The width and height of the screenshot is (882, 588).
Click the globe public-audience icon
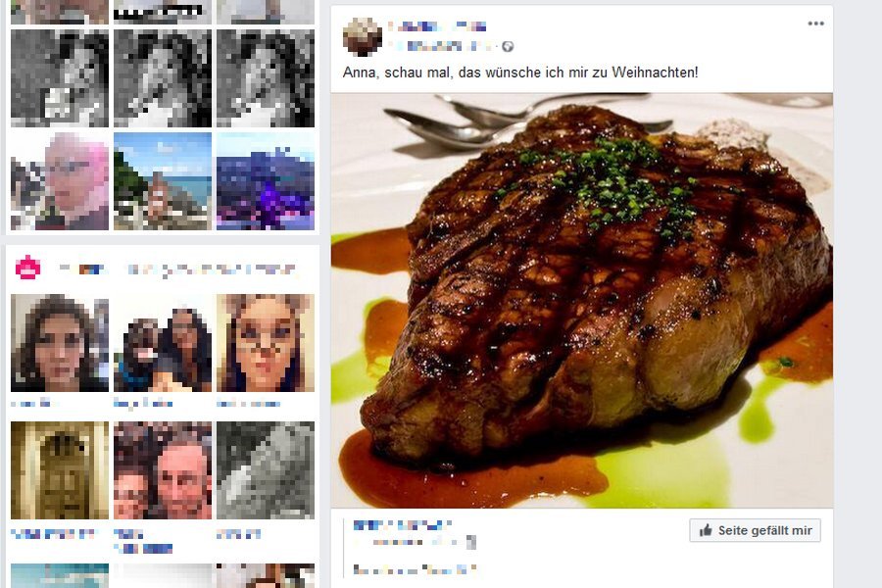508,47
